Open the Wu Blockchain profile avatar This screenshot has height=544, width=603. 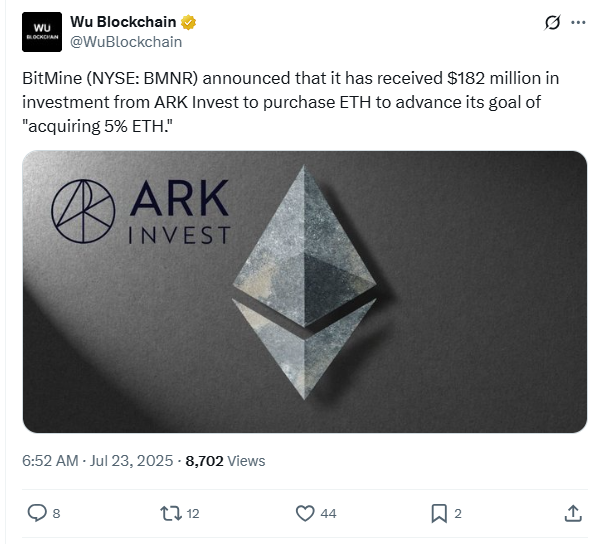pos(42,32)
